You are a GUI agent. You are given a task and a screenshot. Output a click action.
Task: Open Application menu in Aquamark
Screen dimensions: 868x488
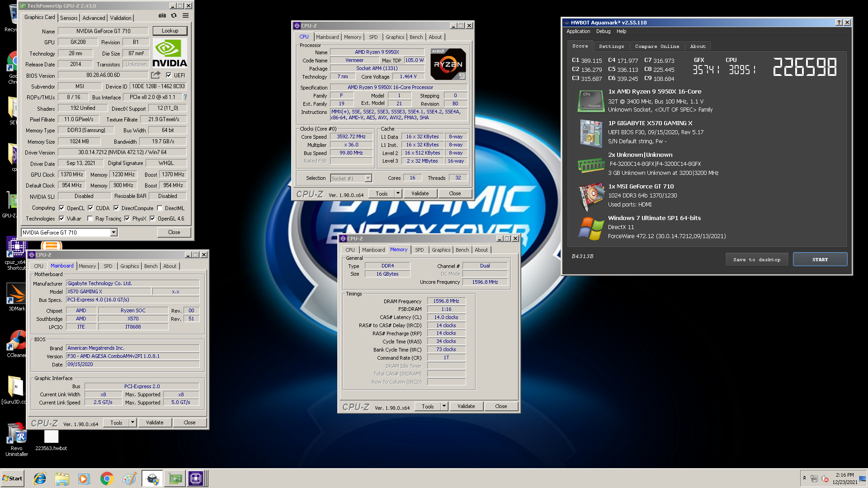point(578,31)
